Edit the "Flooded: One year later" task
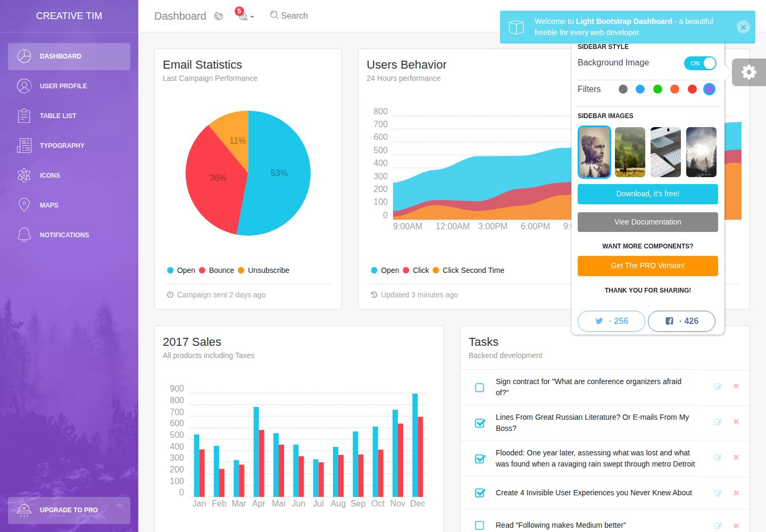Screen dimensions: 766x532 (718, 458)
